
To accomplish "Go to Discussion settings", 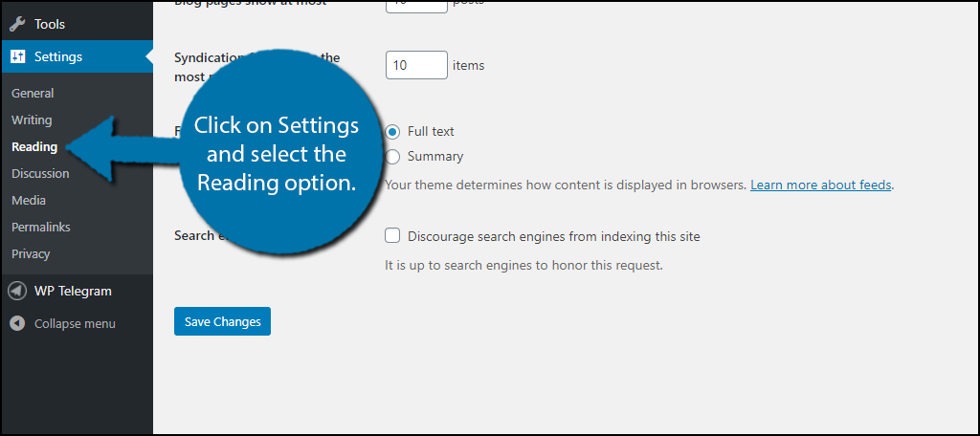I will [x=40, y=174].
